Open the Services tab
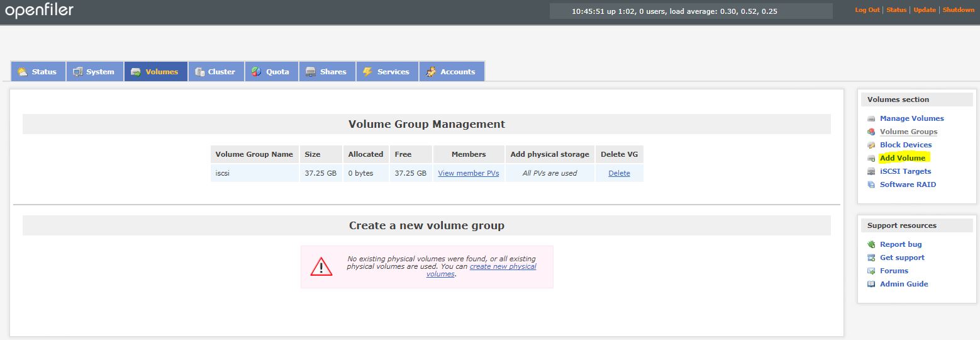Image resolution: width=980 pixels, height=340 pixels. point(386,72)
